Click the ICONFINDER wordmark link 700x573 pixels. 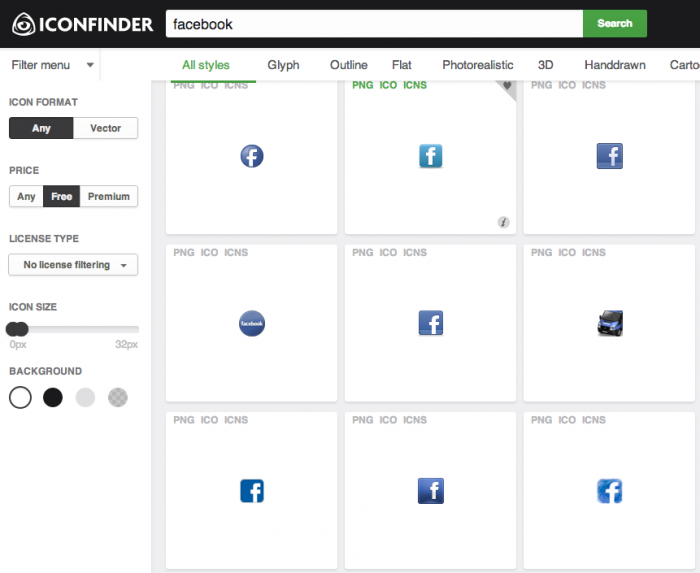point(96,24)
